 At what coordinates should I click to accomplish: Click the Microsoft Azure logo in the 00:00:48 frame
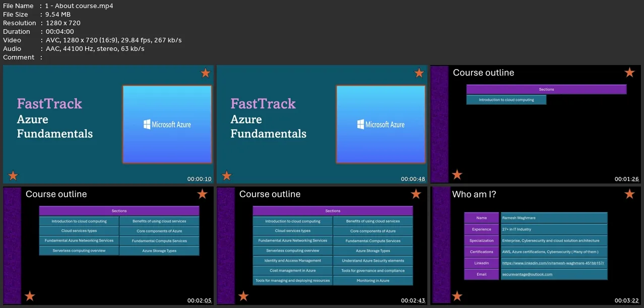381,125
